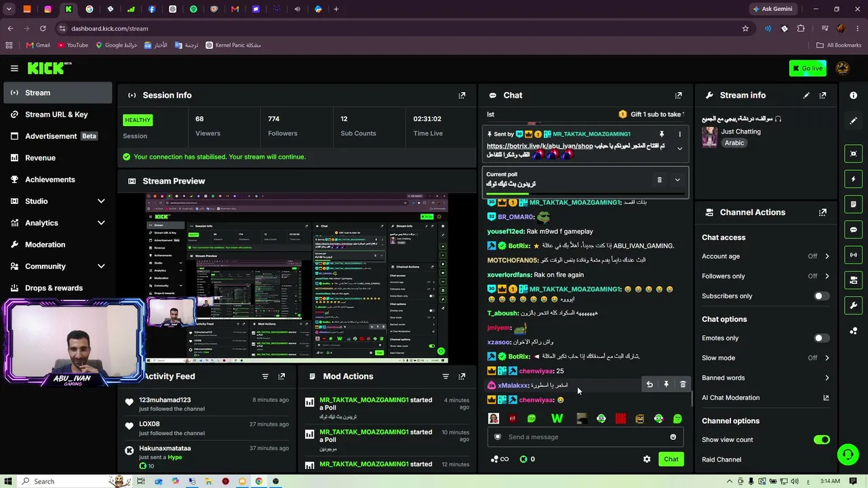Open the Achievements page
868x488 pixels.
click(58, 180)
